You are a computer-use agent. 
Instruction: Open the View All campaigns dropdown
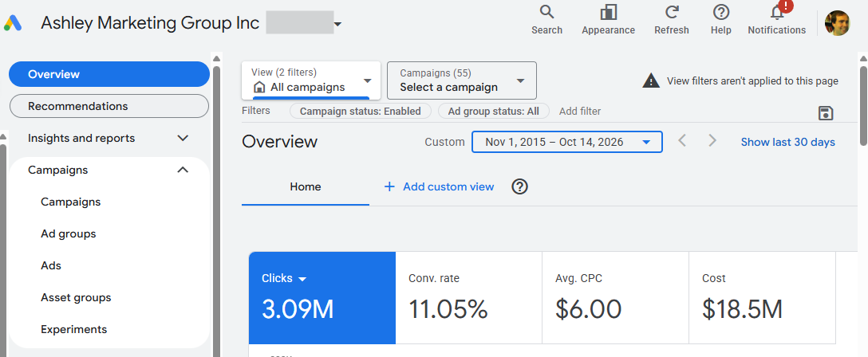pos(311,80)
